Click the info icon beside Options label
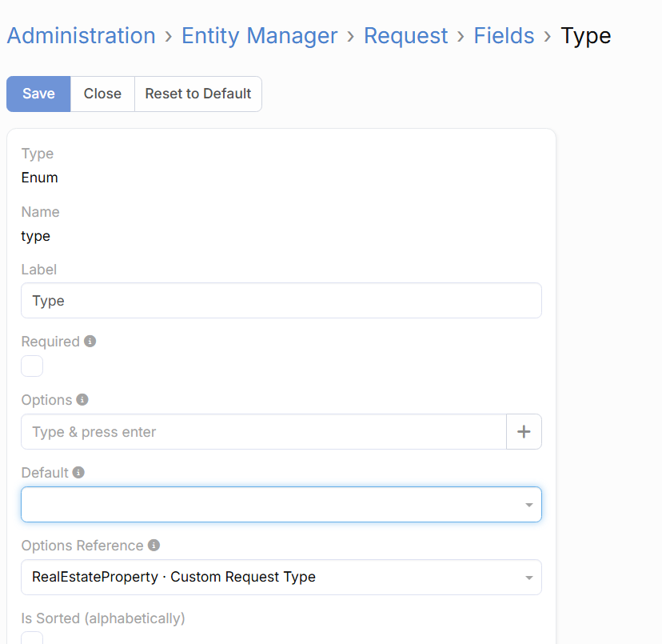The width and height of the screenshot is (662, 644). [82, 400]
